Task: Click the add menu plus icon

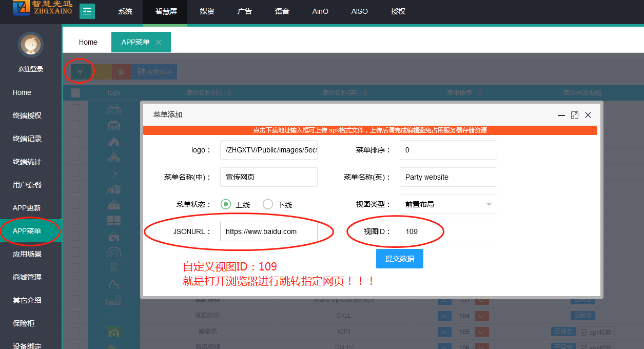Action: click(80, 72)
